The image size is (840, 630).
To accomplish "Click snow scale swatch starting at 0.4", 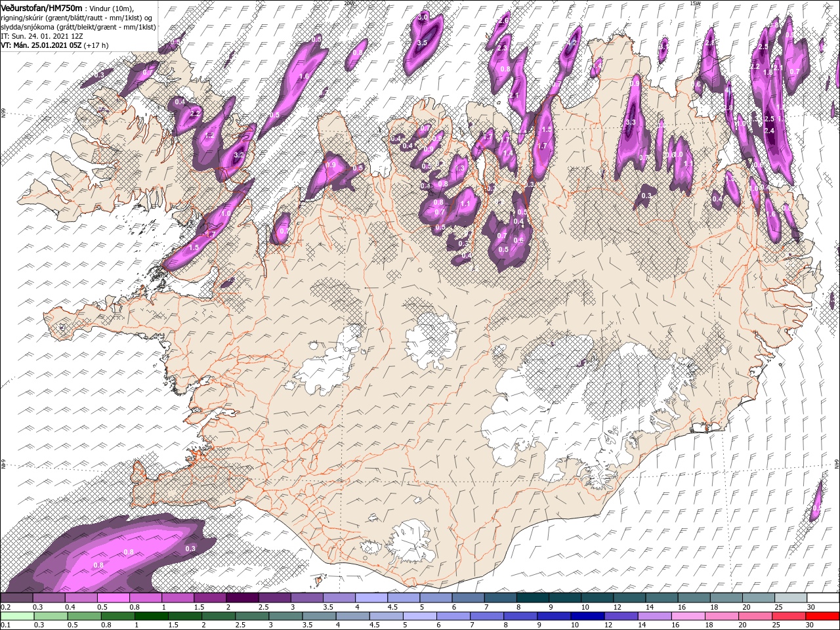I will [x=81, y=598].
